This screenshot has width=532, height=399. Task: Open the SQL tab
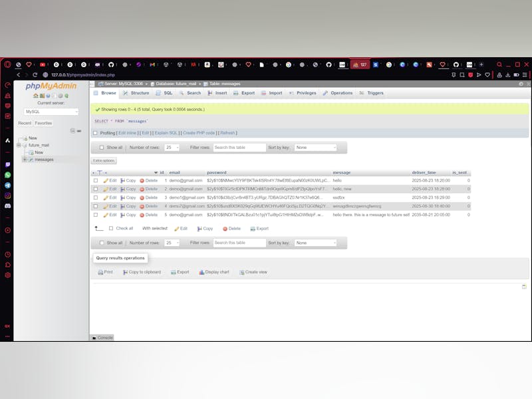coord(164,93)
